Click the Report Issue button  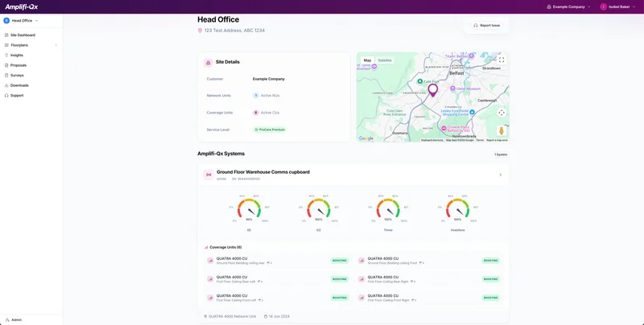coord(487,26)
